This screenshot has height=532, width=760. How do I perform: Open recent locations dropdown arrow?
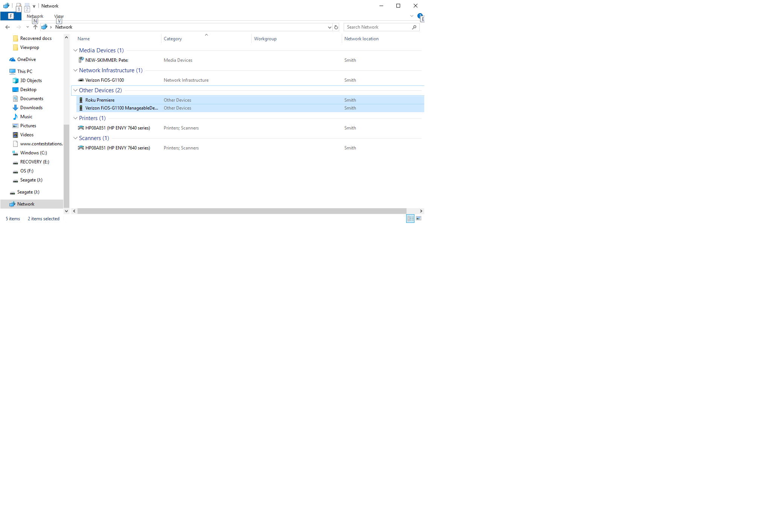tap(27, 27)
